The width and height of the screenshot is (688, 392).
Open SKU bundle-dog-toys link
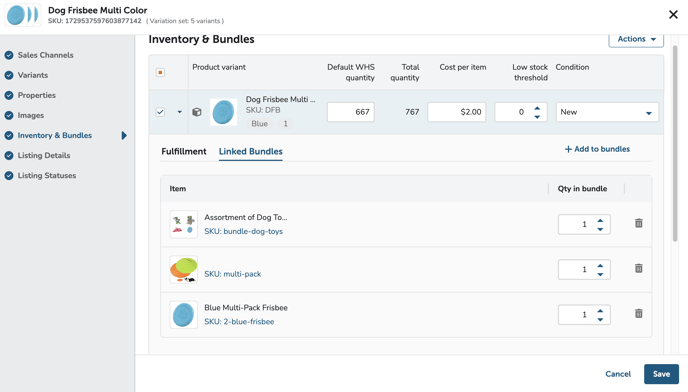pyautogui.click(x=244, y=231)
